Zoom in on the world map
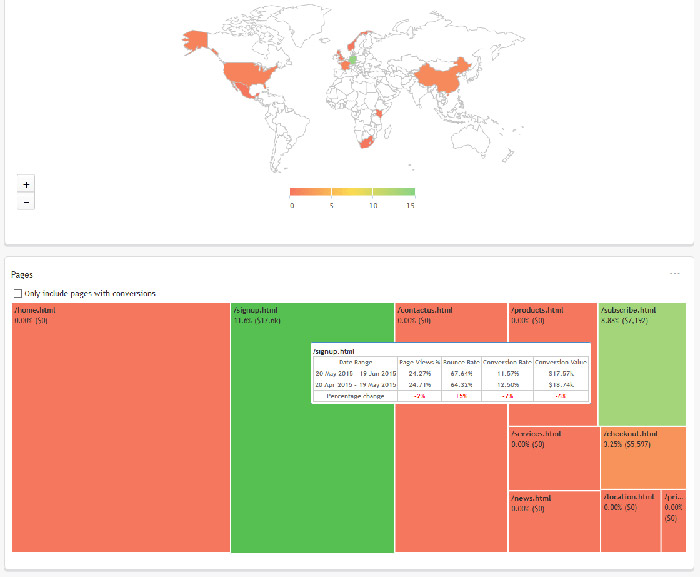The image size is (700, 577). tap(26, 183)
